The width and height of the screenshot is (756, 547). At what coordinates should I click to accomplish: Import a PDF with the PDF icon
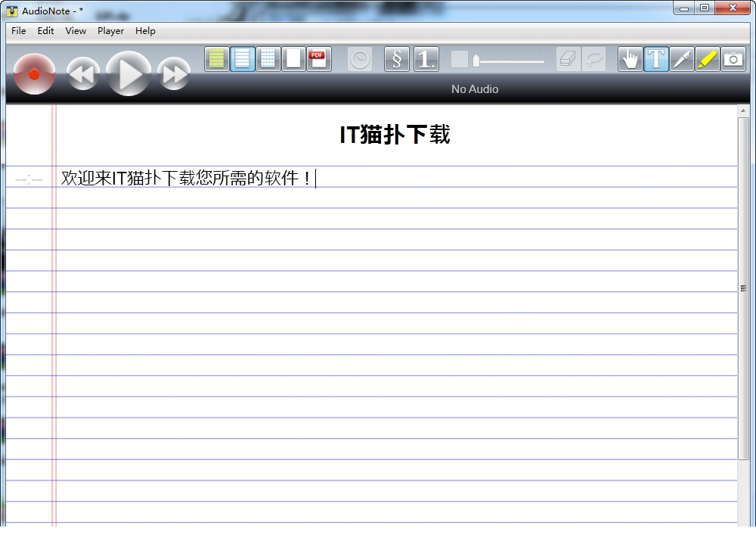(319, 59)
